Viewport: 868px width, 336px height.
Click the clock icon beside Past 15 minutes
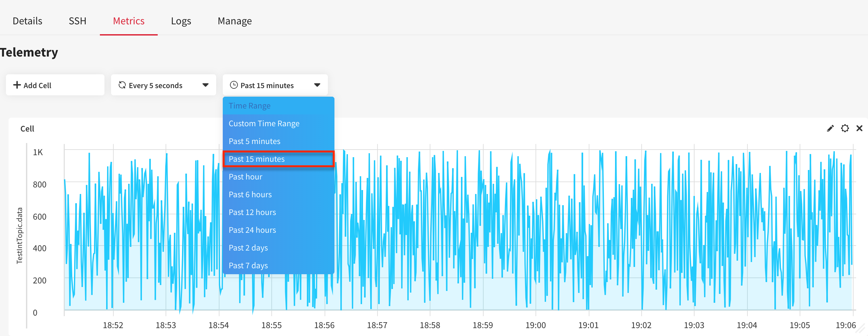[x=234, y=85]
